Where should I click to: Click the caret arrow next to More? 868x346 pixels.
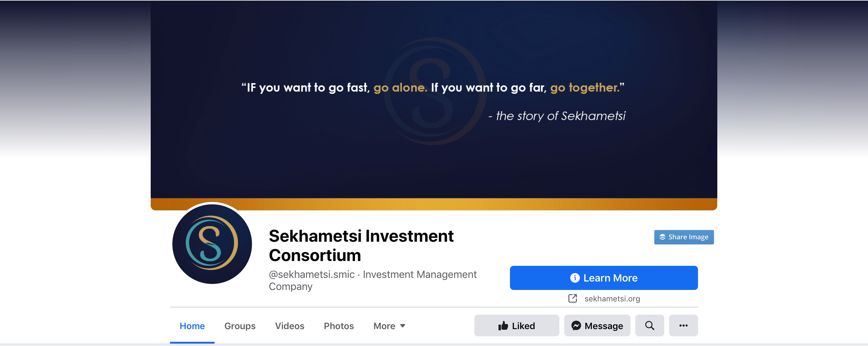coord(402,326)
